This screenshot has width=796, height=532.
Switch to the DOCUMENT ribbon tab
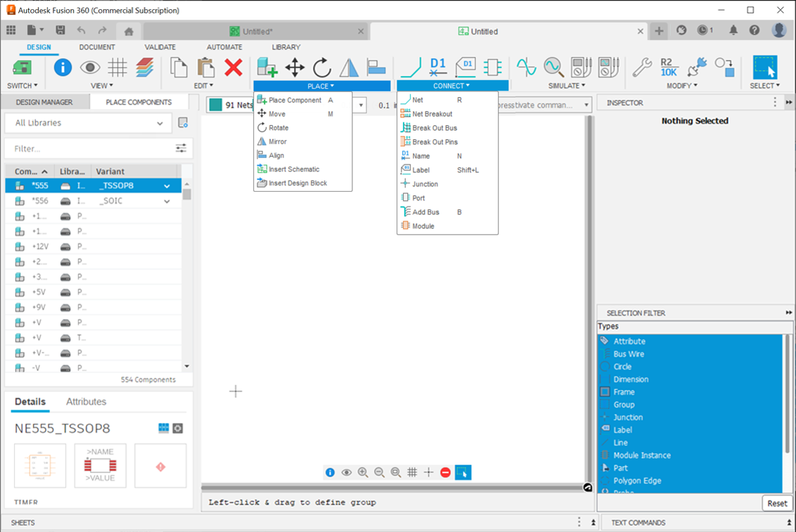point(97,46)
